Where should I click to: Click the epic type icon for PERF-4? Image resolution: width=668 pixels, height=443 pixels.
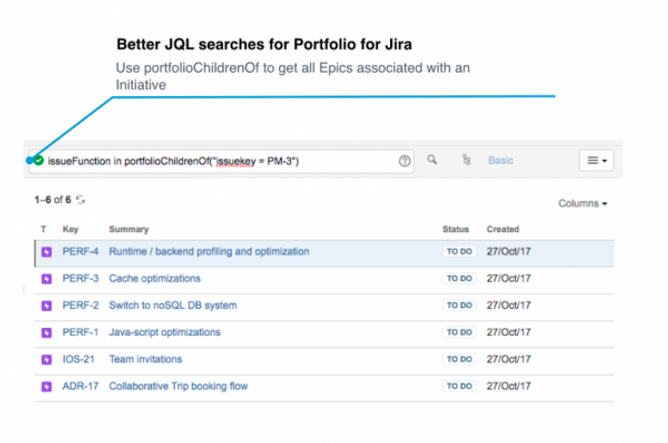click(x=45, y=251)
